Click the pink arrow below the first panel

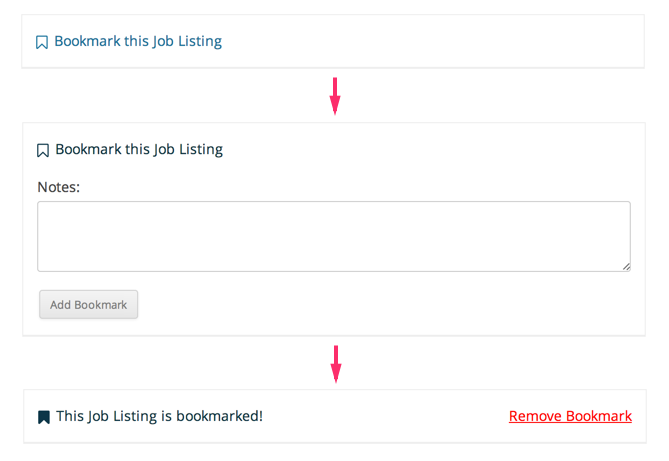pyautogui.click(x=335, y=96)
